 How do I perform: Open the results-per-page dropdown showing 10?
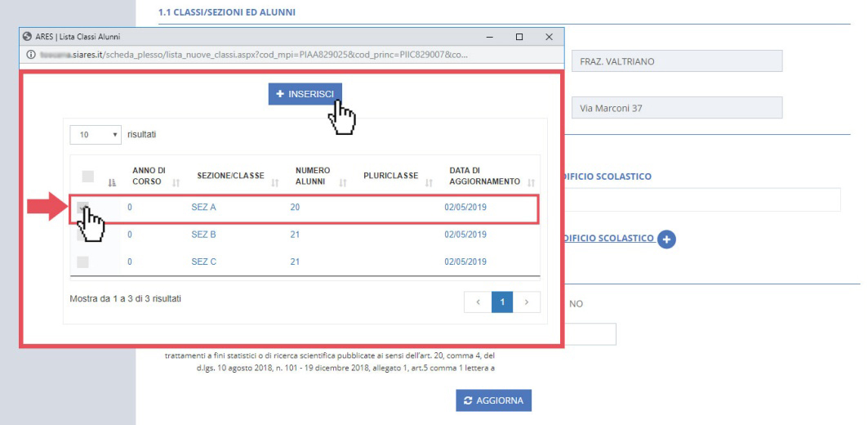[x=95, y=133]
